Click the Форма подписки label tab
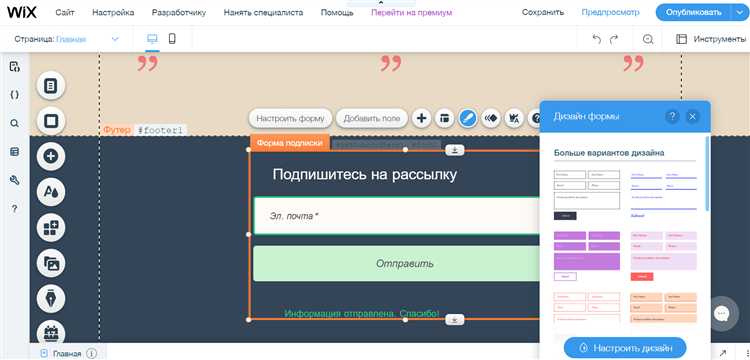 (289, 143)
